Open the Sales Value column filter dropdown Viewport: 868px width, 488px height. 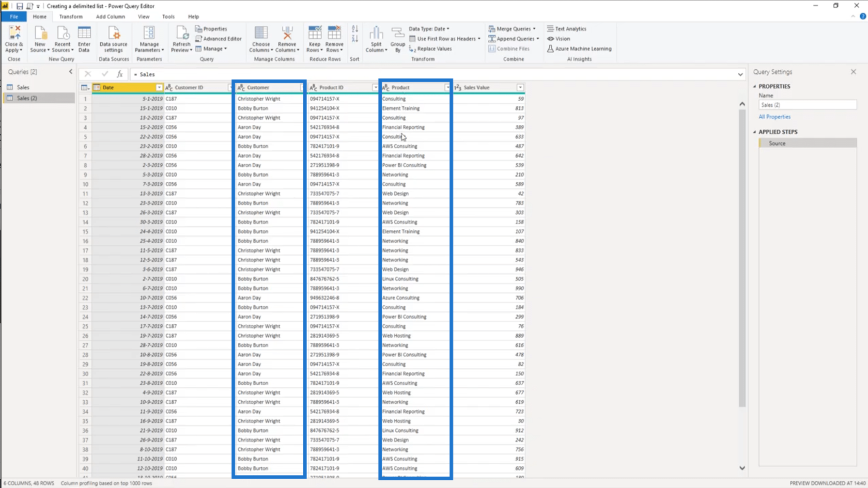[x=520, y=88]
